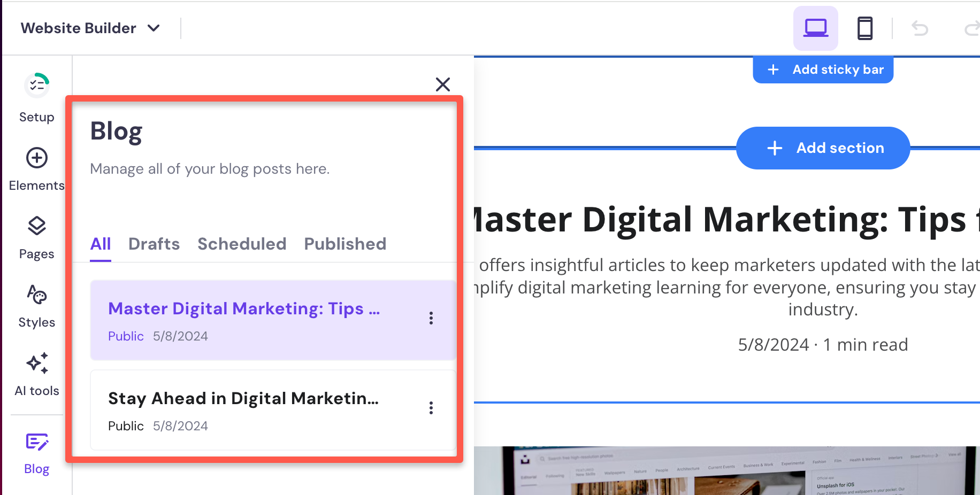Enable desktop preview mode
980x495 pixels.
815,28
